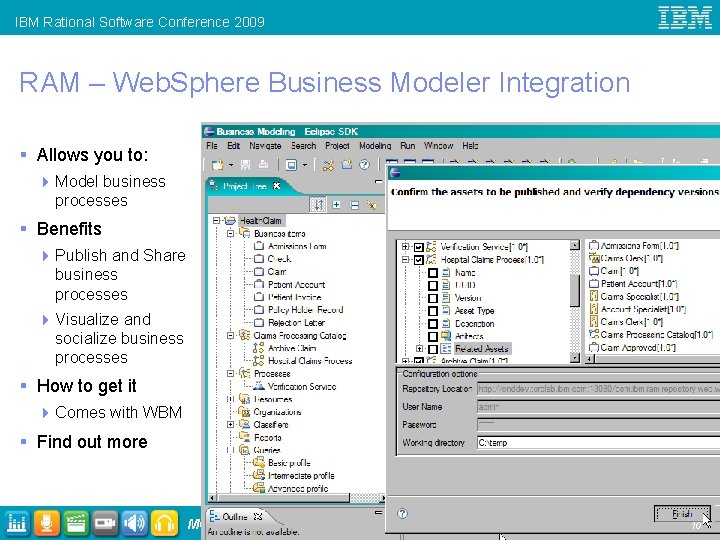
Task: Open the Run menu
Action: [x=407, y=146]
